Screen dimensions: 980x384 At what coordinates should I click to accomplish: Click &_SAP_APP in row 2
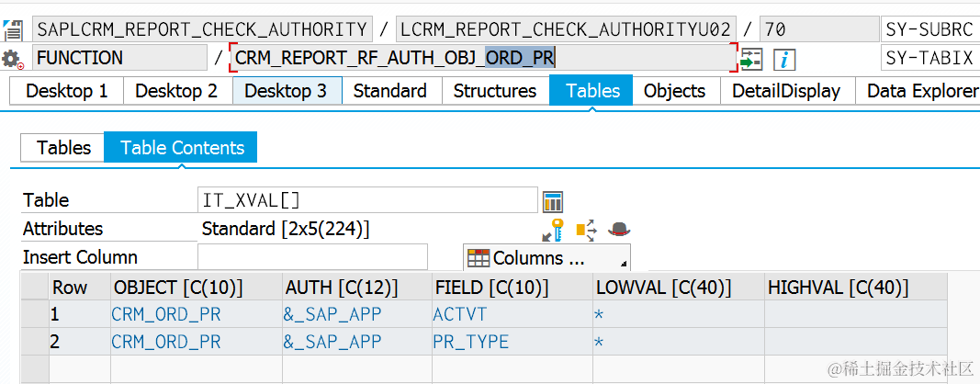pyautogui.click(x=357, y=342)
